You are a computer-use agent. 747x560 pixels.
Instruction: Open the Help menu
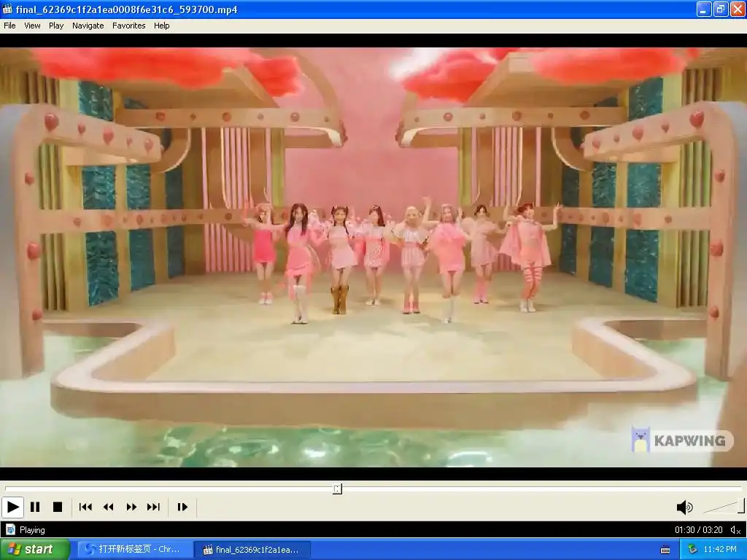click(x=162, y=26)
